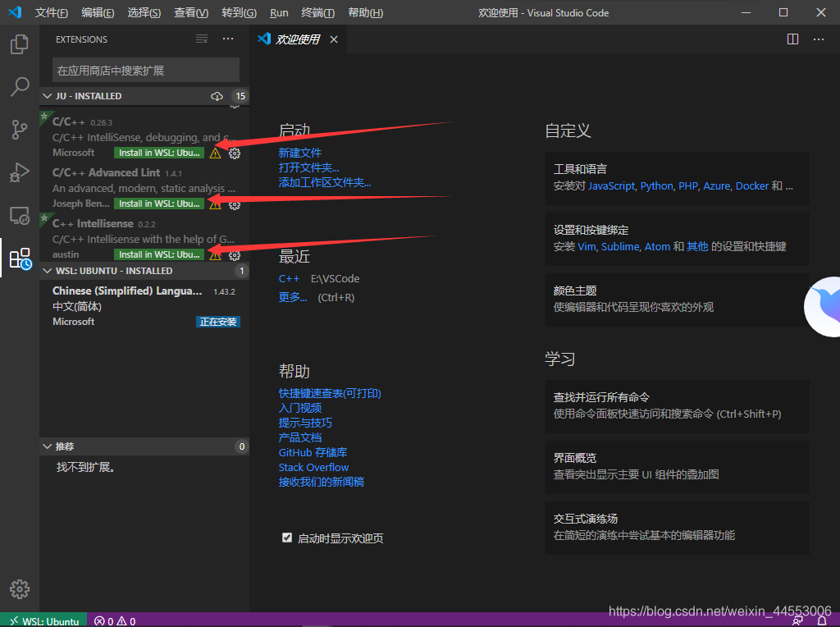Screen dimensions: 840x627
Task: Click 更多... recent link
Action: tap(293, 297)
